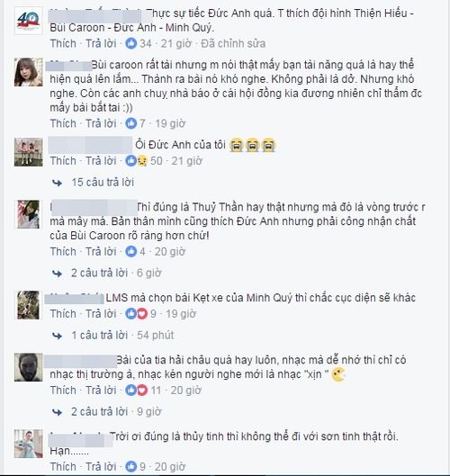This screenshot has height=476, width=450.
Task: Click Thích under the thủy tinh comment
Action: tap(63, 467)
